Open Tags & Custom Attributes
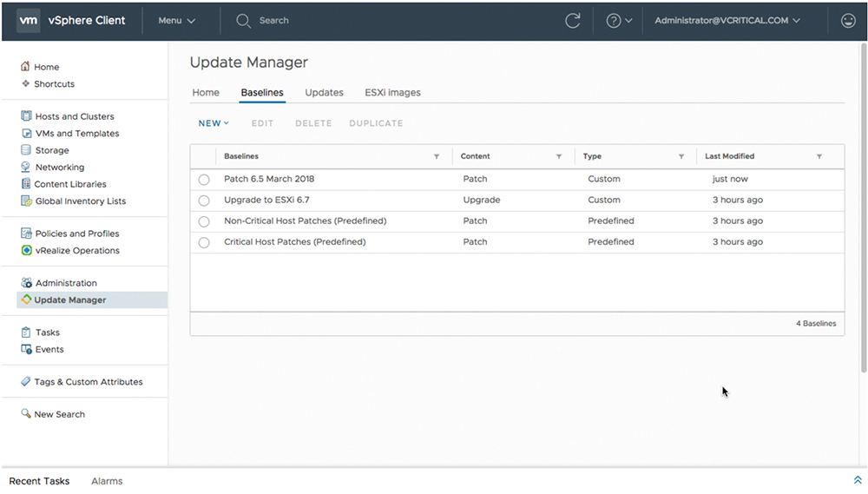Image resolution: width=868 pixels, height=494 pixels. (89, 382)
